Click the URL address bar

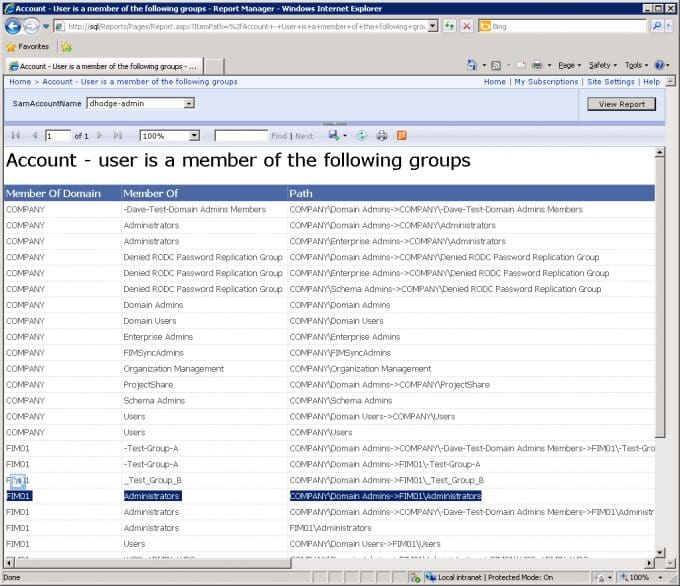pyautogui.click(x=246, y=26)
